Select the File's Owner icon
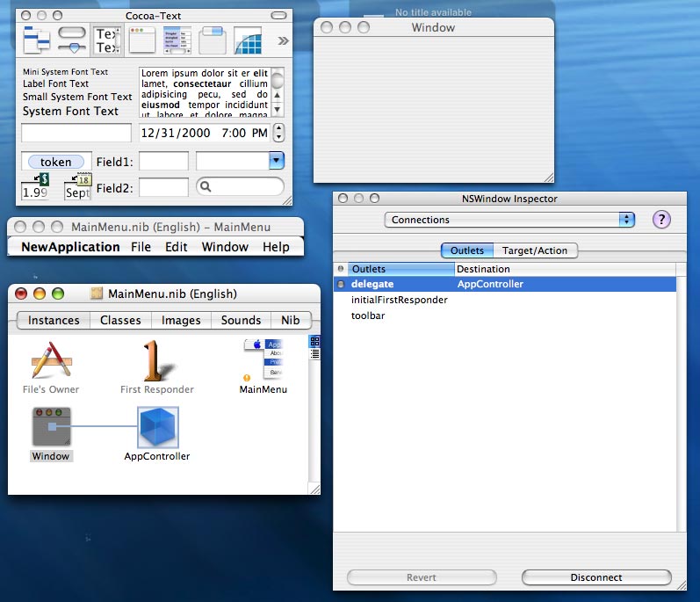This screenshot has height=602, width=700. point(51,361)
